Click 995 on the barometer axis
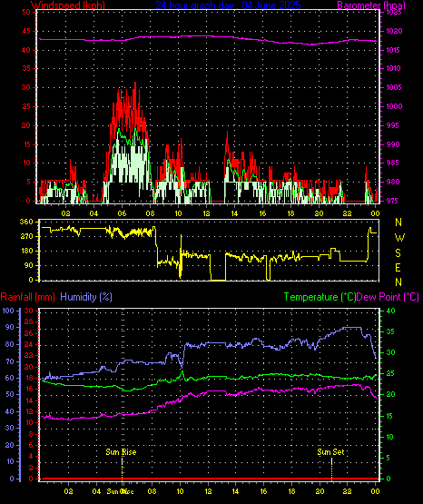 (393, 125)
